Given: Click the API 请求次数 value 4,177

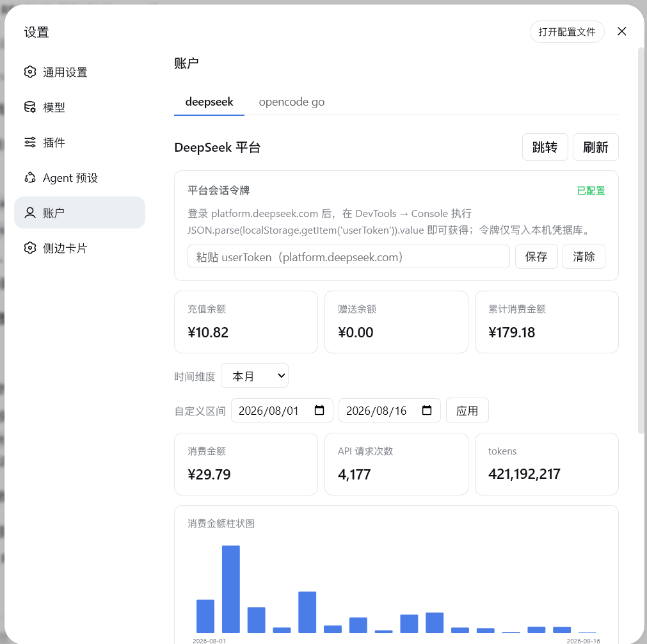Looking at the screenshot, I should pyautogui.click(x=354, y=474).
